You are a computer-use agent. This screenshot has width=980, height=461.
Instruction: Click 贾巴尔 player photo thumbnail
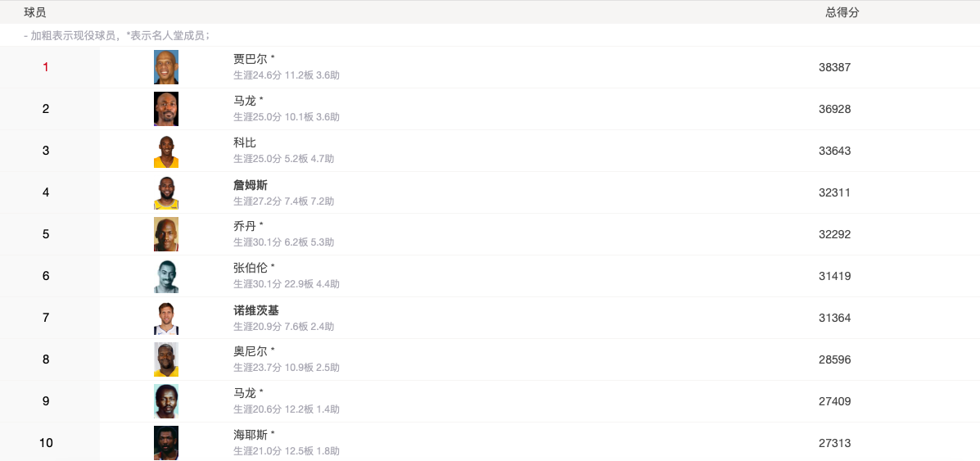click(x=166, y=67)
